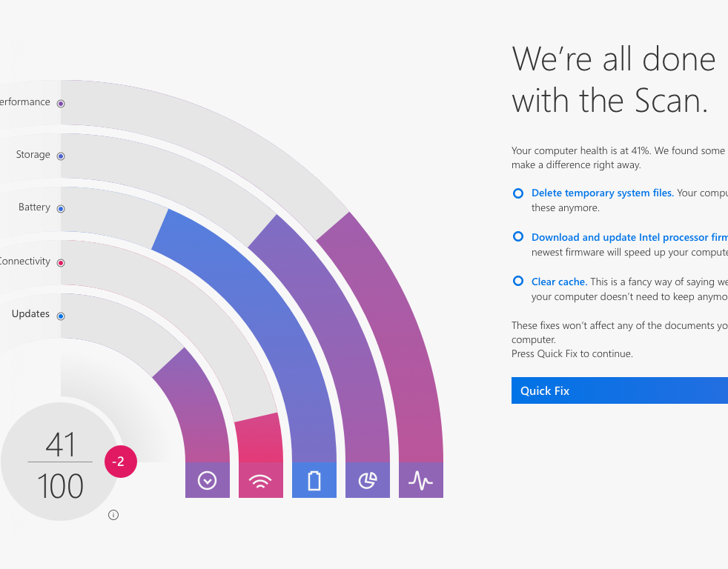
Task: Click the 41 out of 100 score circle
Action: 60,462
